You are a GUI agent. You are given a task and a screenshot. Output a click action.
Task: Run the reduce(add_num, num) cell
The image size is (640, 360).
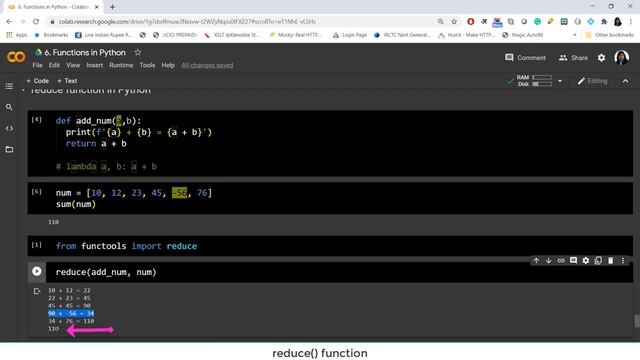(x=37, y=271)
